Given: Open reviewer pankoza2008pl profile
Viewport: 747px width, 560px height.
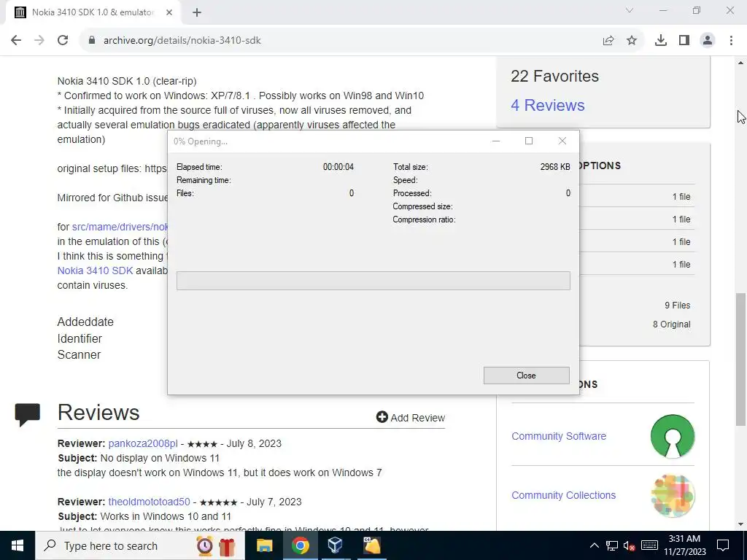Looking at the screenshot, I should point(143,443).
